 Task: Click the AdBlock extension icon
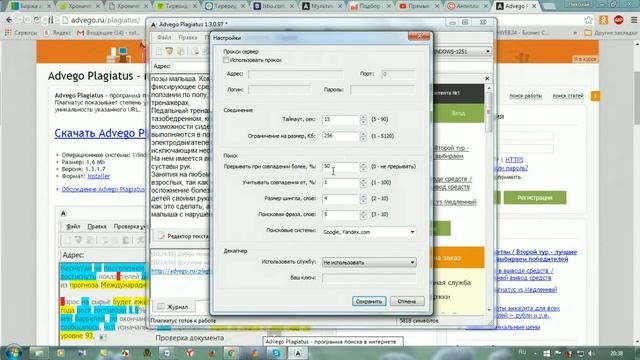(618, 20)
